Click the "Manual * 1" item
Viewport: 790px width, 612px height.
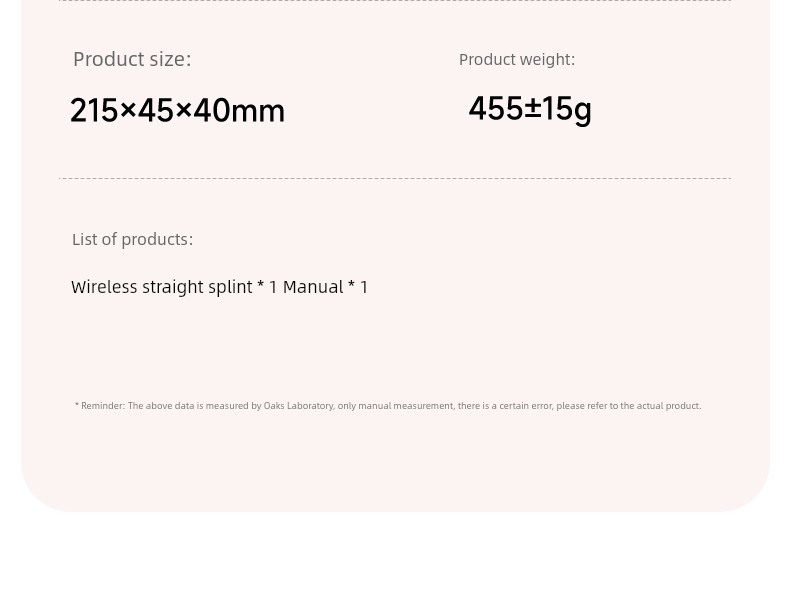pyautogui.click(x=325, y=287)
